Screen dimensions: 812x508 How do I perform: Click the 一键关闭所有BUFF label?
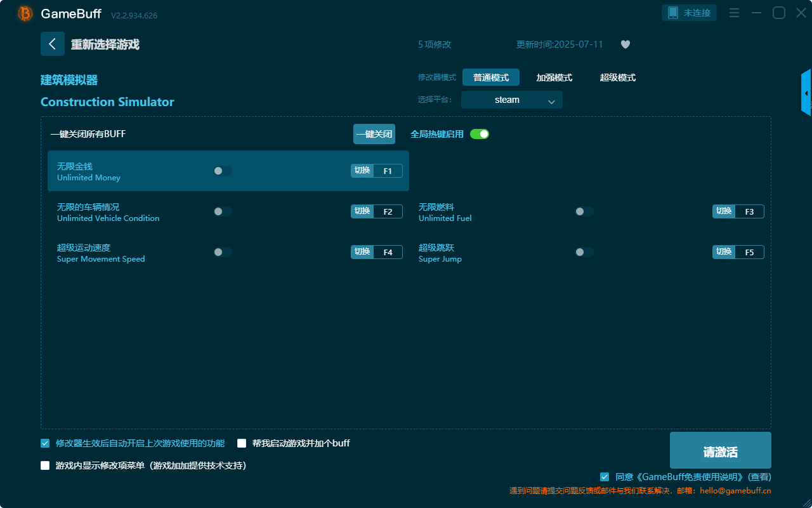tap(88, 134)
